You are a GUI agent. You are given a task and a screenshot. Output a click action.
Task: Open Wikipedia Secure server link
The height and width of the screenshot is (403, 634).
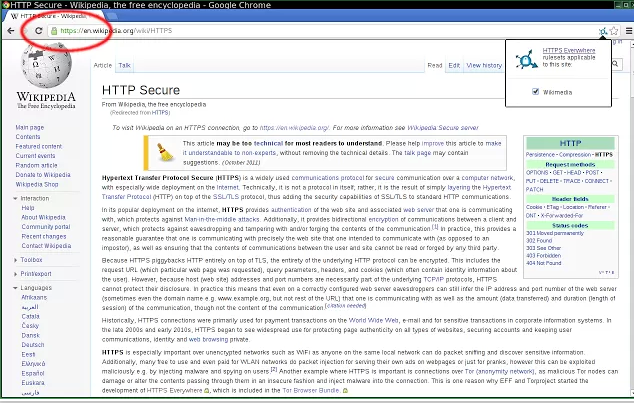(x=443, y=128)
